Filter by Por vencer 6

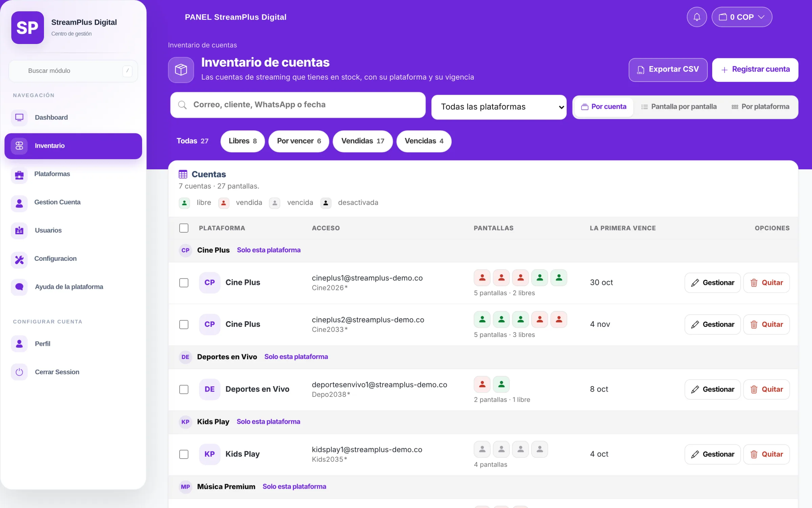pos(299,141)
